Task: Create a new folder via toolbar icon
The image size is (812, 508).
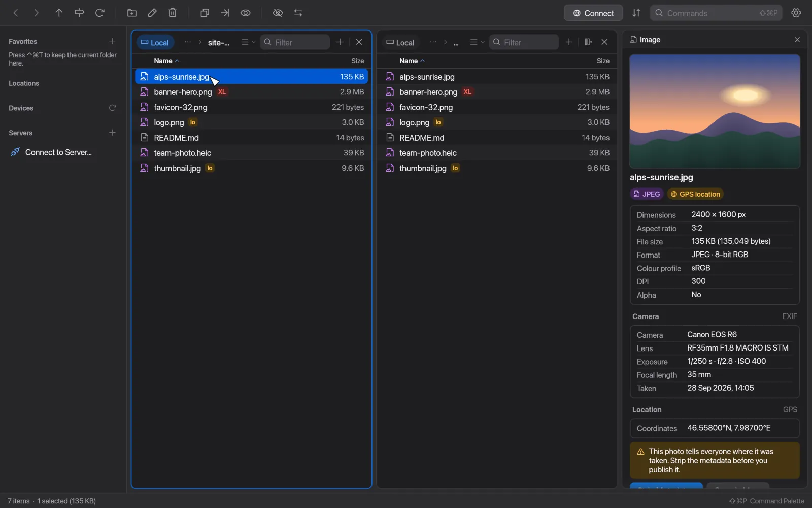Action: (x=132, y=13)
